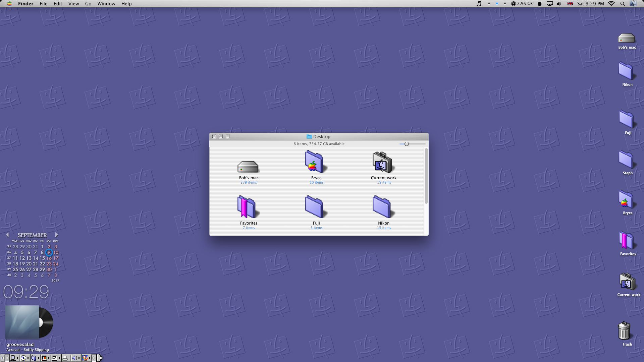Open the Current work folder in Desktop window
The height and width of the screenshot is (362, 644).
pyautogui.click(x=383, y=163)
